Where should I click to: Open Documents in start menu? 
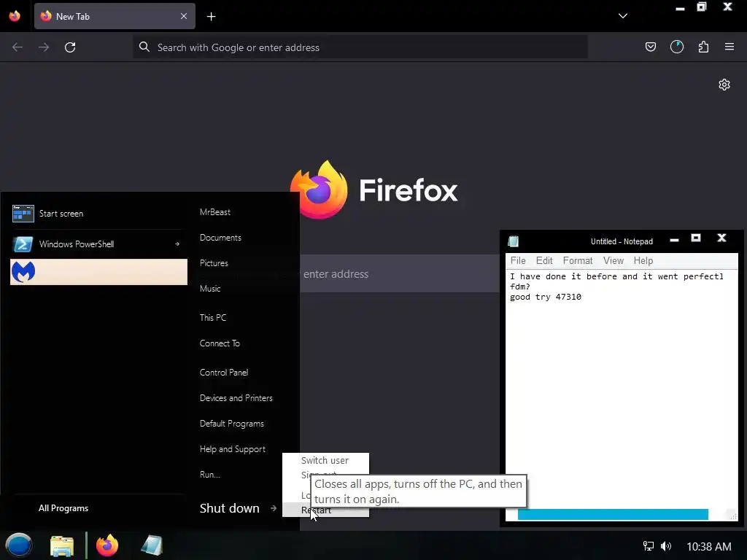(x=220, y=238)
